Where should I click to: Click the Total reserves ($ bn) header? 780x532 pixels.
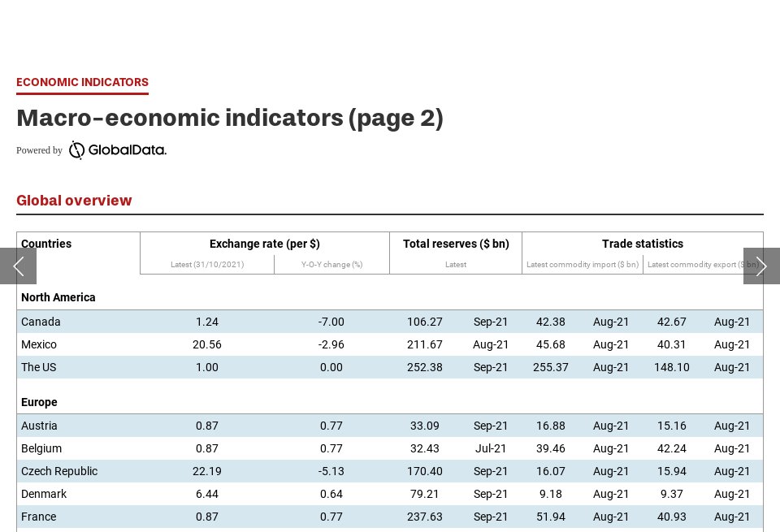coord(456,244)
